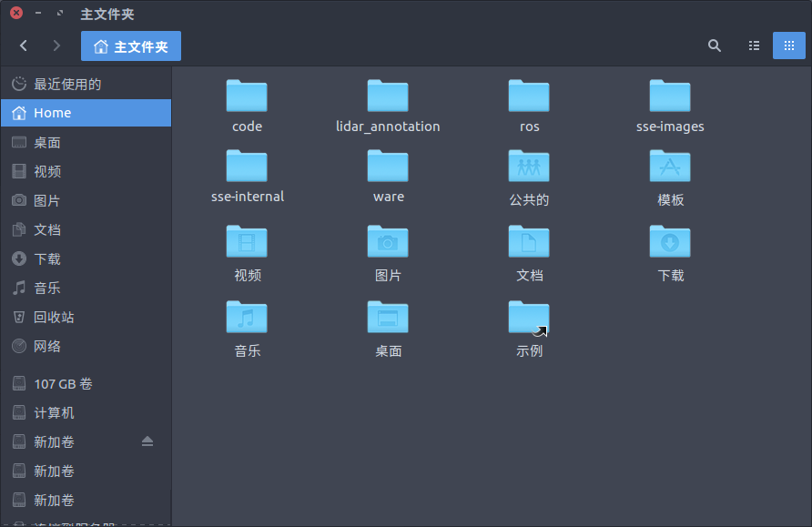Select Home in the sidebar
The image size is (812, 527).
pyautogui.click(x=50, y=113)
